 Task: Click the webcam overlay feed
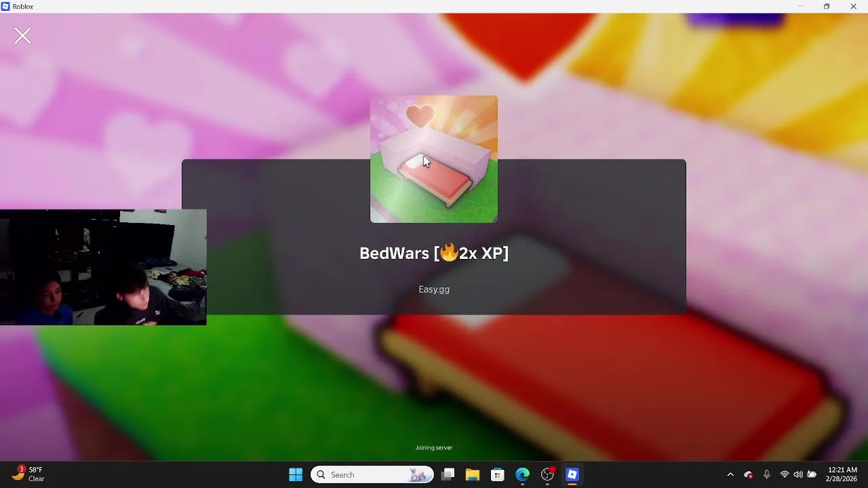point(103,267)
